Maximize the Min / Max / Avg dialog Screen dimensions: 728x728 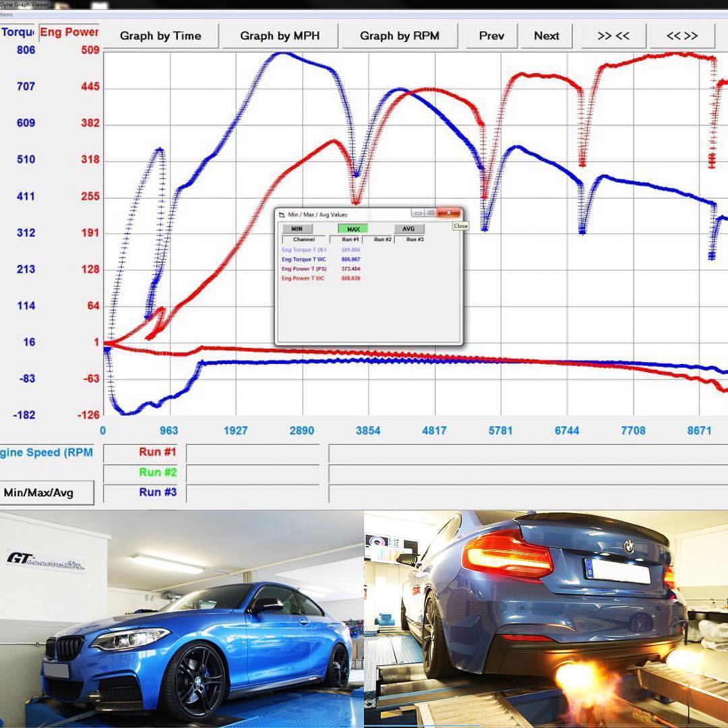point(431,214)
